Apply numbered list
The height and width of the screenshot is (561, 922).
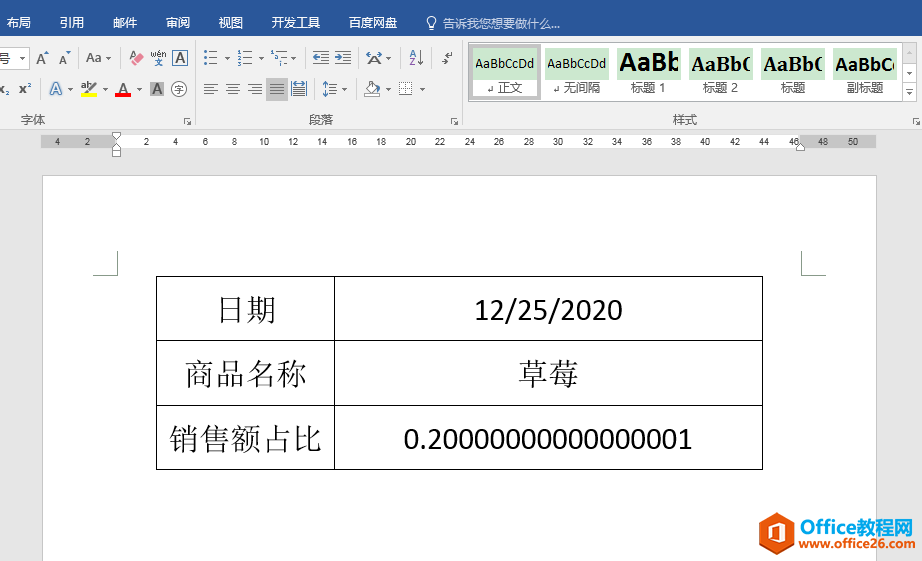(x=245, y=58)
